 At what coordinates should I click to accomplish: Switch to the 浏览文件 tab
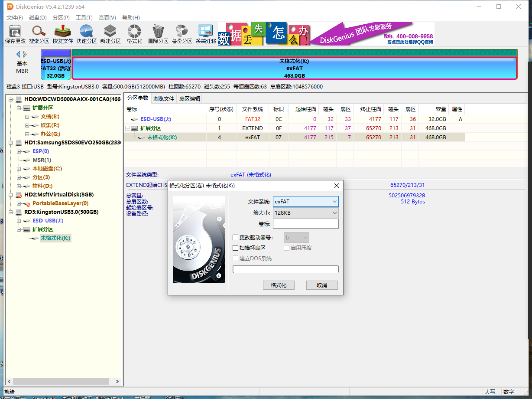(x=164, y=98)
